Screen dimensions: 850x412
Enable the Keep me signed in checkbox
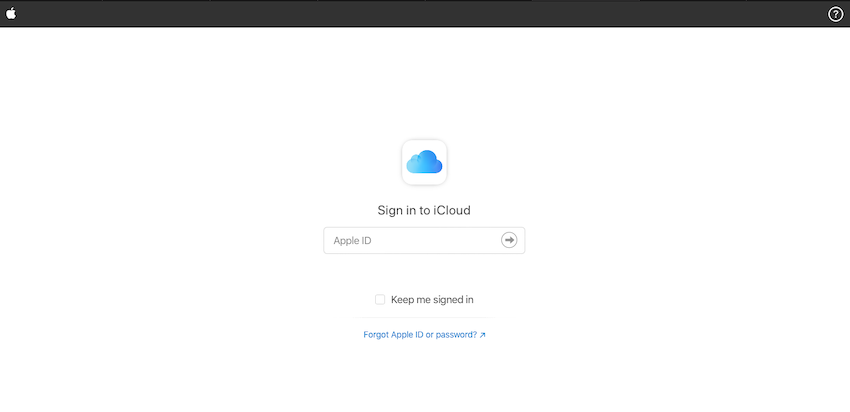380,299
